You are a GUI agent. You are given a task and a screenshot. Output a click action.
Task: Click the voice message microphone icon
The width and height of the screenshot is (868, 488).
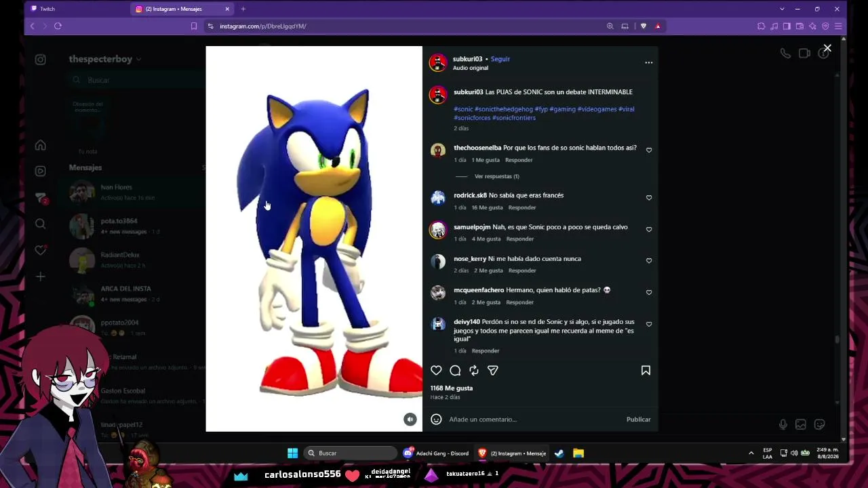tap(783, 424)
